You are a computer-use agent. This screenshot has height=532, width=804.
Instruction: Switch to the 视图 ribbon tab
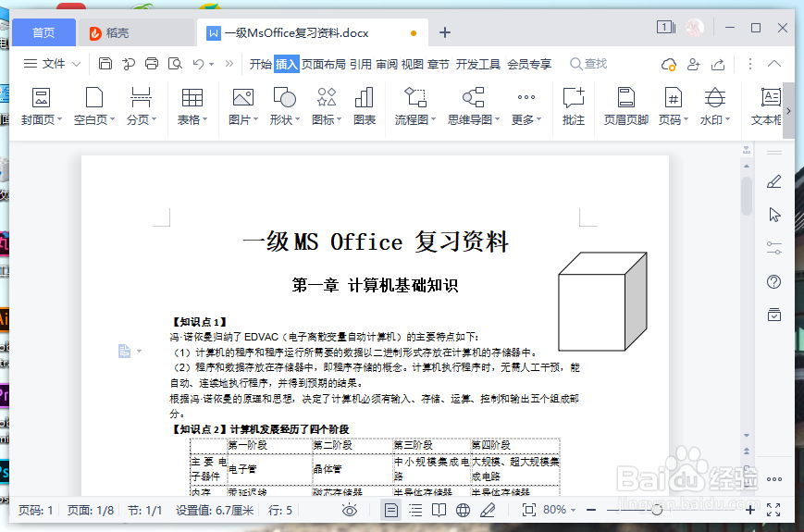point(413,64)
